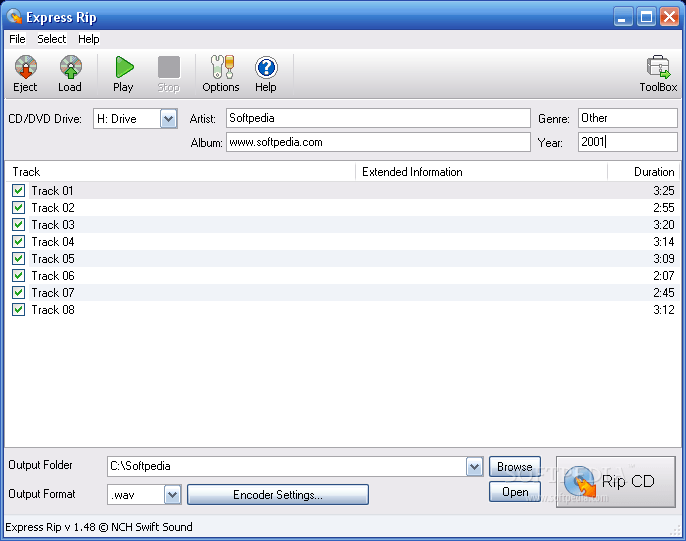Click the Express Rip title bar icon

14,16
